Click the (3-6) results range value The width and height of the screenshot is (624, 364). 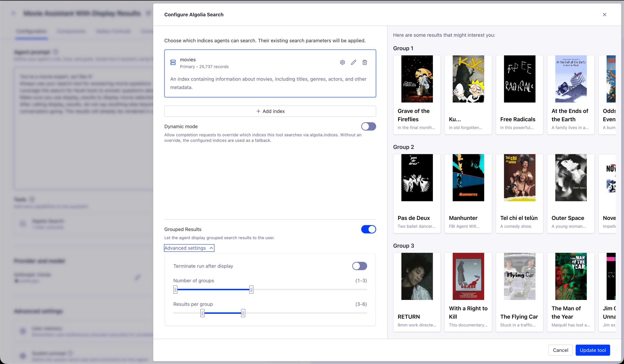click(x=361, y=304)
